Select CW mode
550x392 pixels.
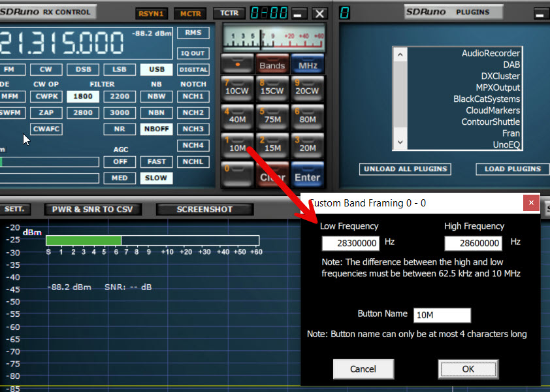[x=46, y=69]
